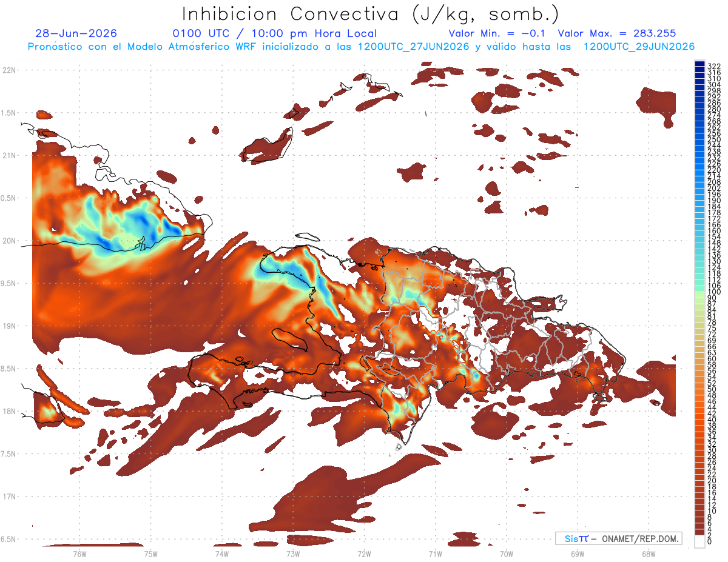Click the '72W' longitude label
Image resolution: width=728 pixels, height=562 pixels.
[x=364, y=554]
